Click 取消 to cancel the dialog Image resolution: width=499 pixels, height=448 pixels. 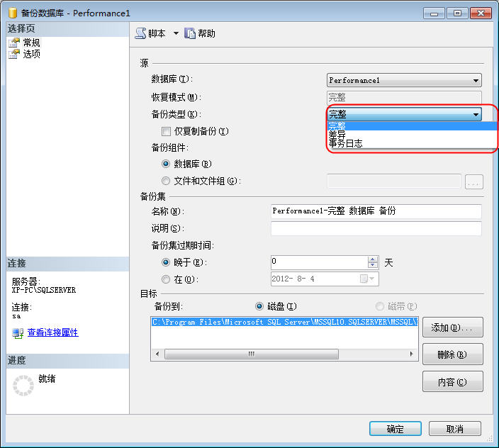pos(455,429)
